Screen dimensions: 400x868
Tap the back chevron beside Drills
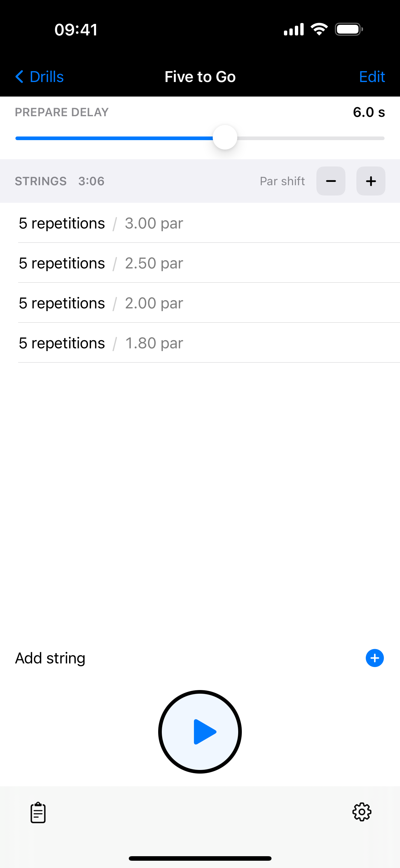[x=19, y=77]
